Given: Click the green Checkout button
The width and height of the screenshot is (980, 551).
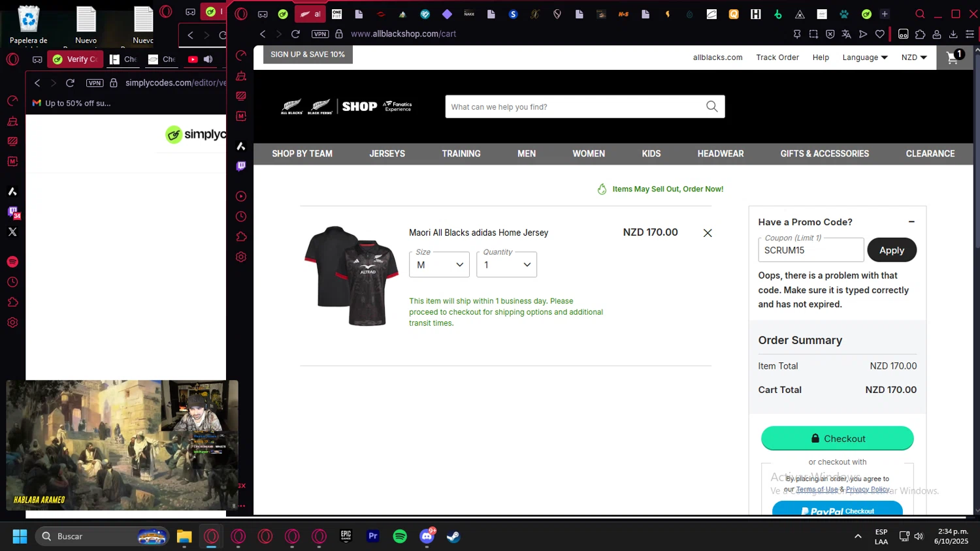Looking at the screenshot, I should pos(838,438).
